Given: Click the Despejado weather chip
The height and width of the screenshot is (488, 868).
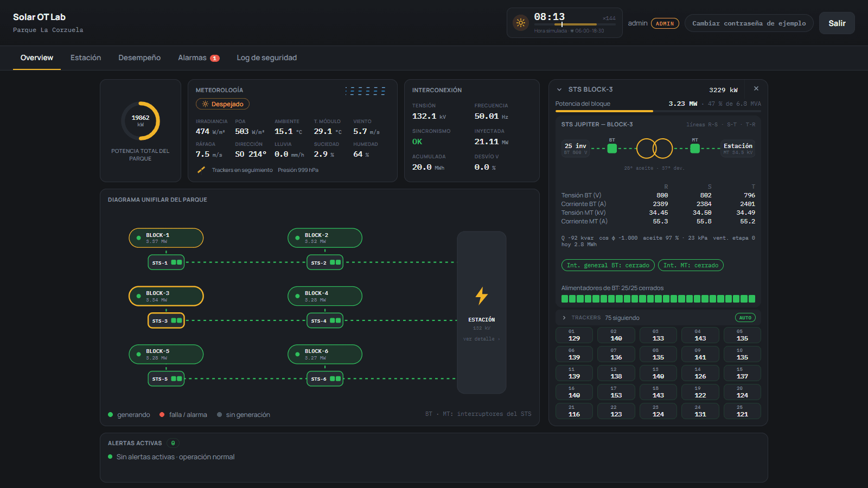Looking at the screenshot, I should [x=222, y=104].
